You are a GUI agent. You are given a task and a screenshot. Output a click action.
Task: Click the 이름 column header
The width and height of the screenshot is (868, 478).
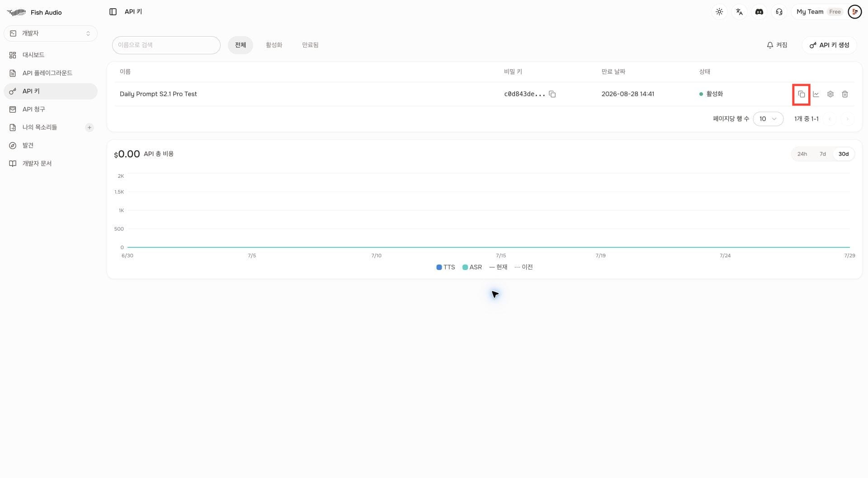point(125,72)
